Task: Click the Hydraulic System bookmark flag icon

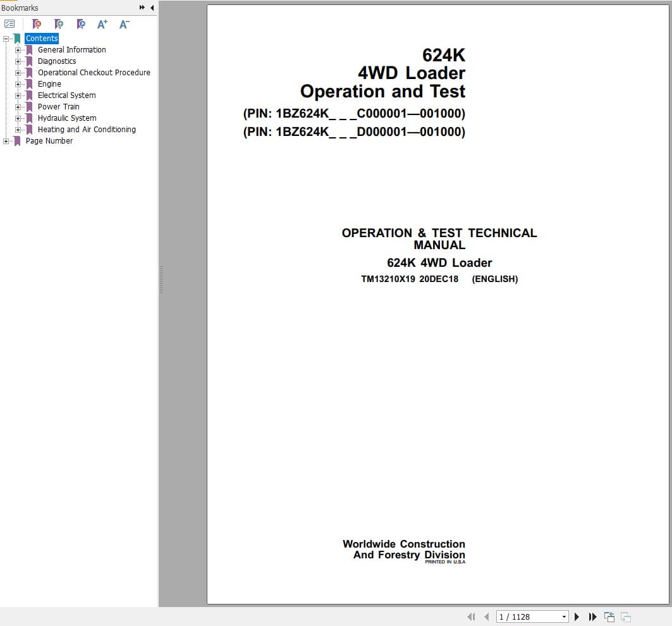Action: coord(29,118)
